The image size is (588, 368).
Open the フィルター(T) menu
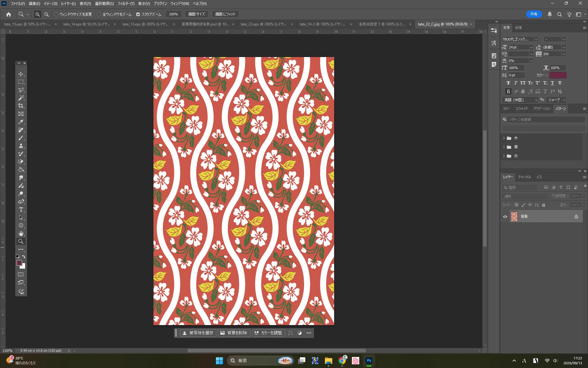(x=126, y=4)
